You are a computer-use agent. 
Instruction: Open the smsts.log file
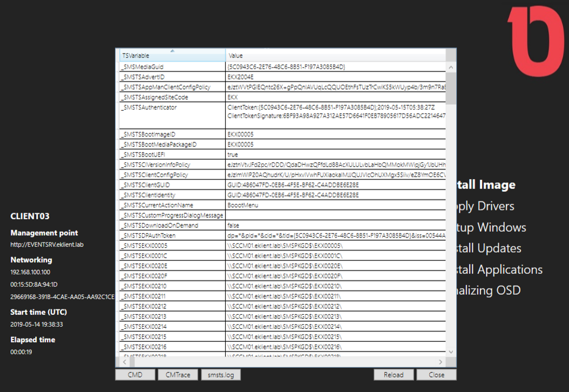pos(220,374)
